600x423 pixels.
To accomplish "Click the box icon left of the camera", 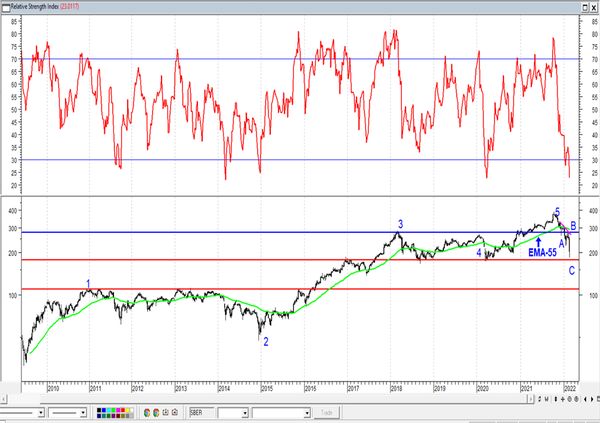I will [x=165, y=412].
